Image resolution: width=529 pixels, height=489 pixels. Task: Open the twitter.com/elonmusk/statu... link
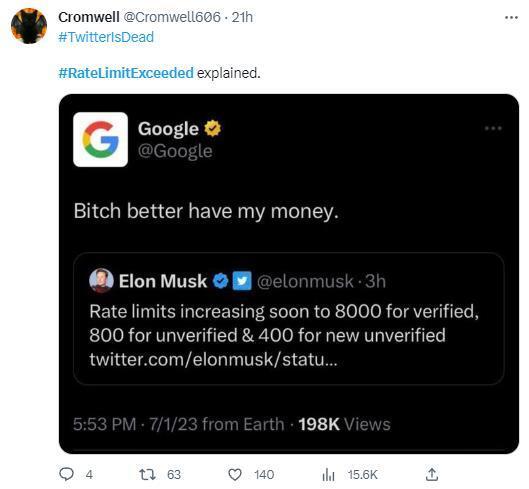(213, 359)
